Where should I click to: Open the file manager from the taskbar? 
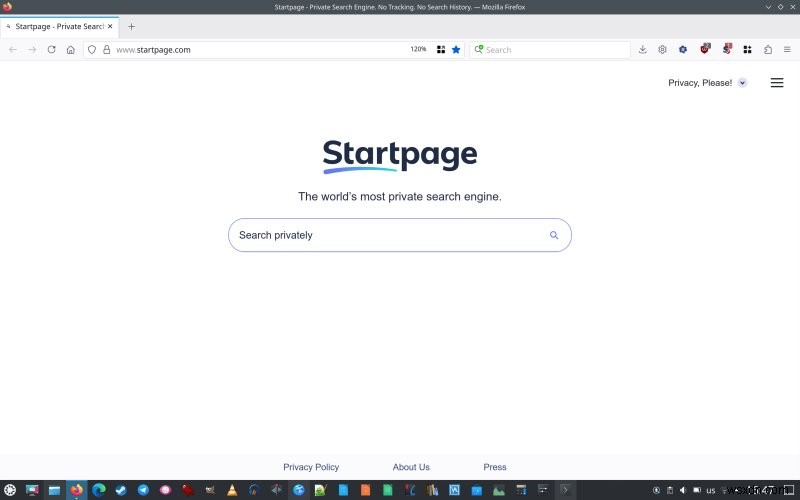pyautogui.click(x=55, y=490)
